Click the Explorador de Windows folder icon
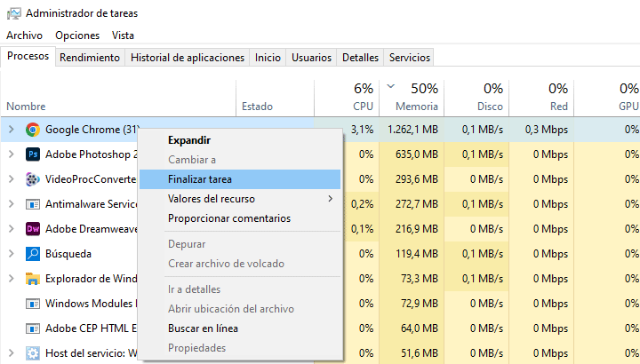Screen dimensions: 640x364 click(x=33, y=279)
